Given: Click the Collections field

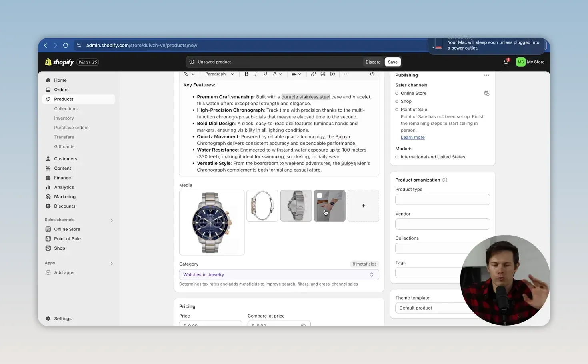Looking at the screenshot, I should [442, 248].
